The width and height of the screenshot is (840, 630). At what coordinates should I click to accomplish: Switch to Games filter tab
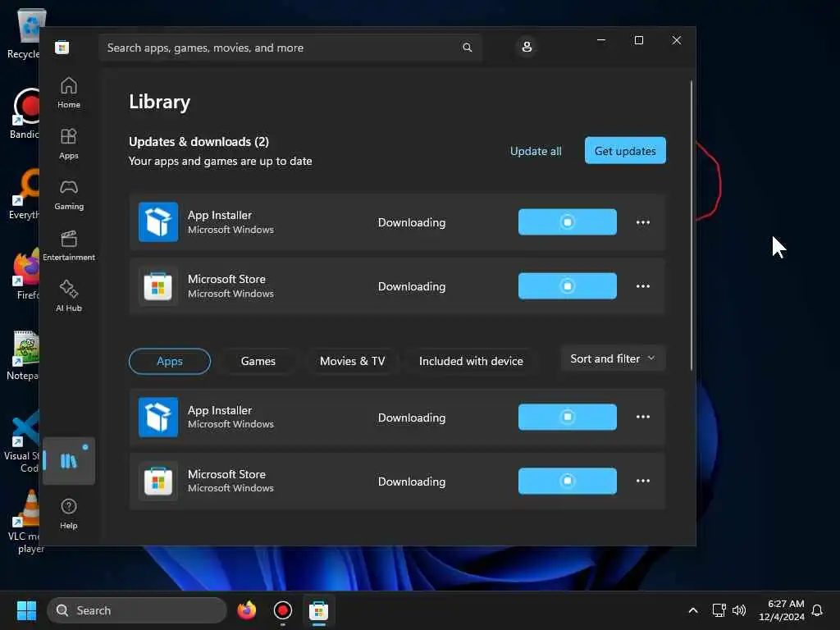pos(258,361)
